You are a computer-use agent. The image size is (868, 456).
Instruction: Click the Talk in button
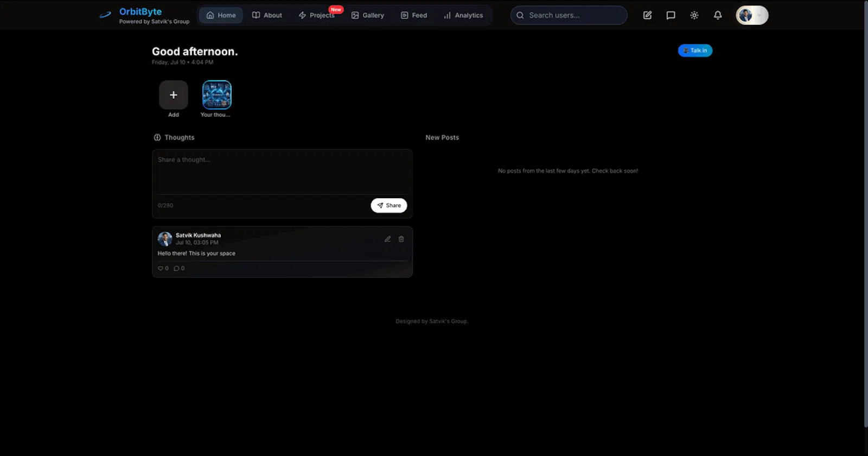[695, 50]
